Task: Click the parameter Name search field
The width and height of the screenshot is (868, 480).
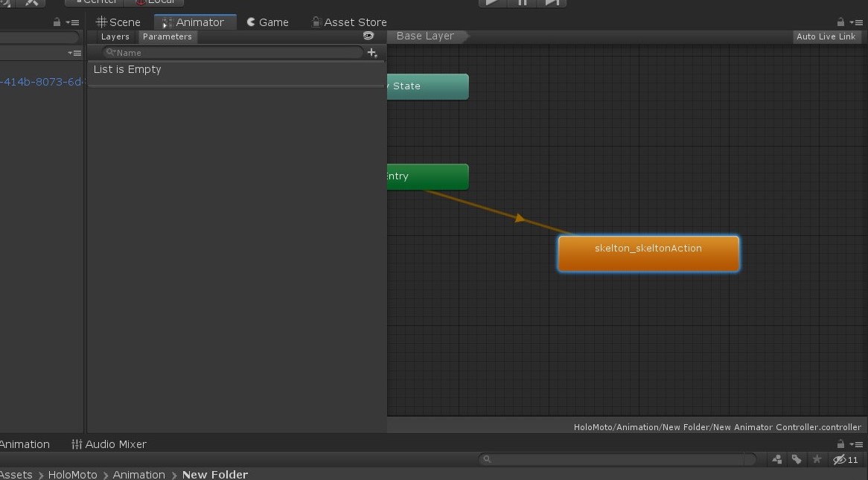Action: tap(232, 53)
